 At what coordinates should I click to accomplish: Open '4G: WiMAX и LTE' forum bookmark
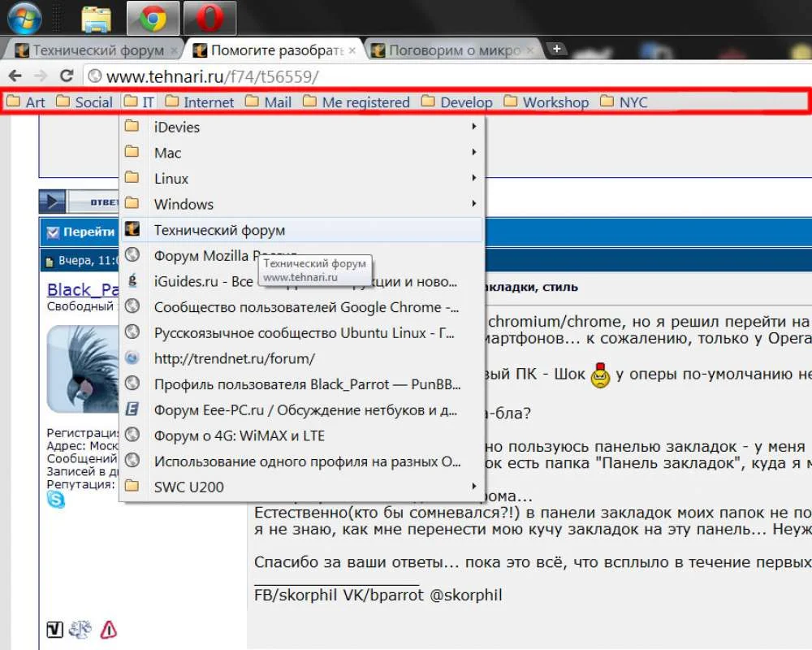pos(301,435)
